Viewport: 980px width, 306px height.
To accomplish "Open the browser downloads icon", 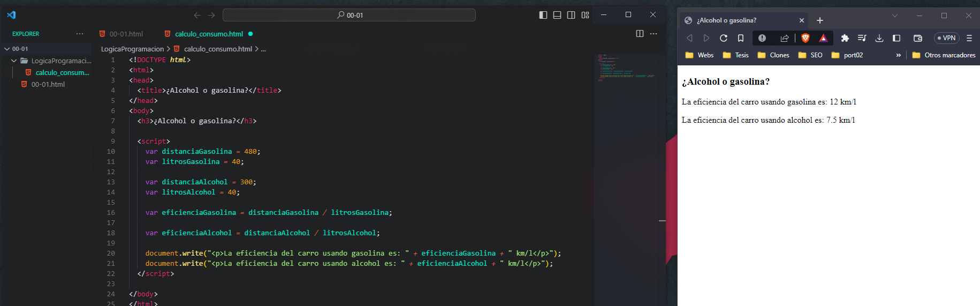I will click(x=879, y=38).
